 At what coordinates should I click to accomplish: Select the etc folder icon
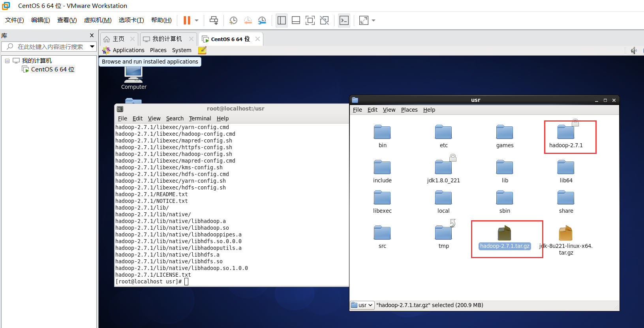[443, 132]
